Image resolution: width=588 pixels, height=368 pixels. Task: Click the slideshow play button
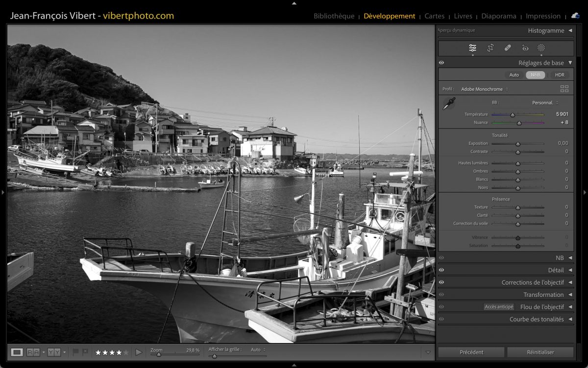(139, 352)
